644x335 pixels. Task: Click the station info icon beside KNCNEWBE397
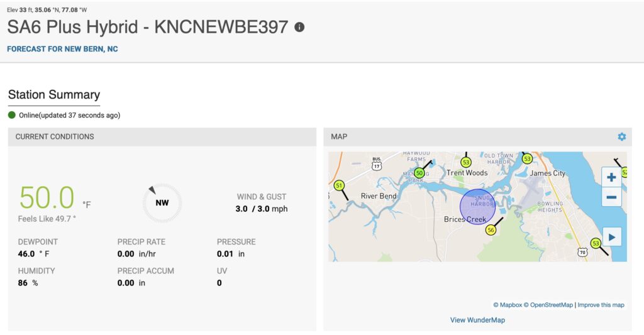(299, 27)
